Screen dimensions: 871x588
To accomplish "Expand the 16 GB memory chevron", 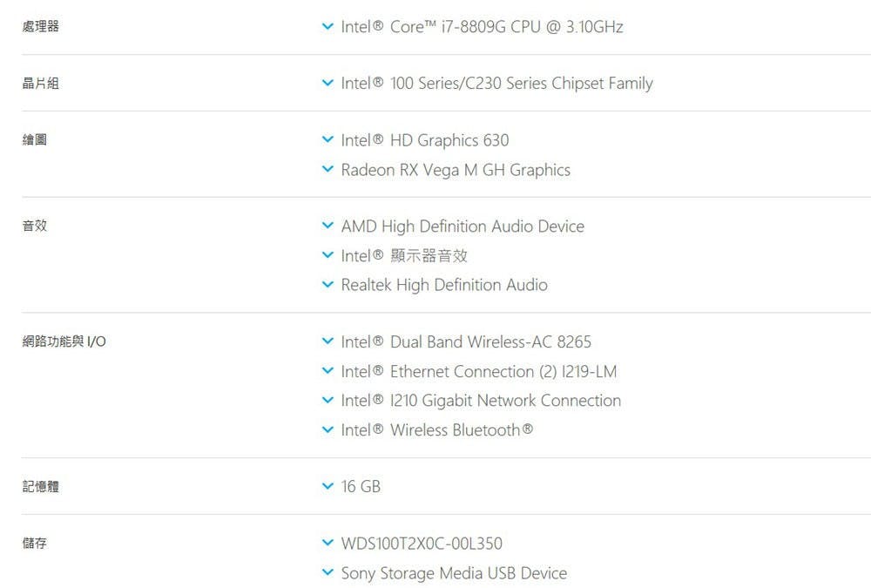I will coord(327,486).
